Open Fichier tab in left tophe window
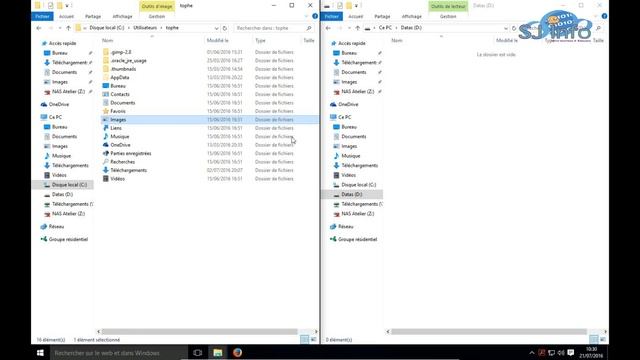Viewport: 640px width, 360px height. coord(42,16)
